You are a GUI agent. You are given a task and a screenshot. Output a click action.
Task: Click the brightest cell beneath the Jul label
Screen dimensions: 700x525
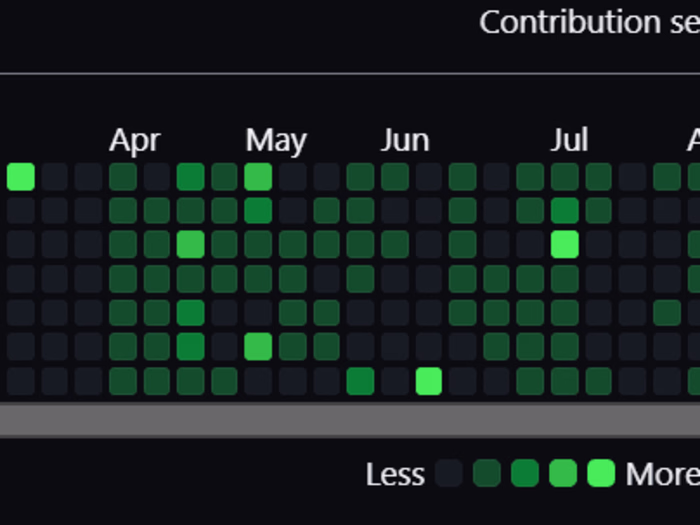point(565,245)
